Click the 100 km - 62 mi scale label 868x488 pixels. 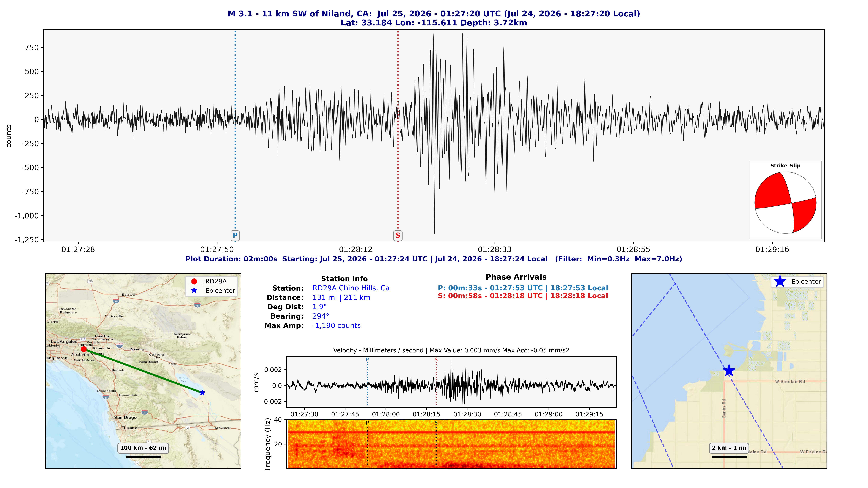pyautogui.click(x=143, y=448)
